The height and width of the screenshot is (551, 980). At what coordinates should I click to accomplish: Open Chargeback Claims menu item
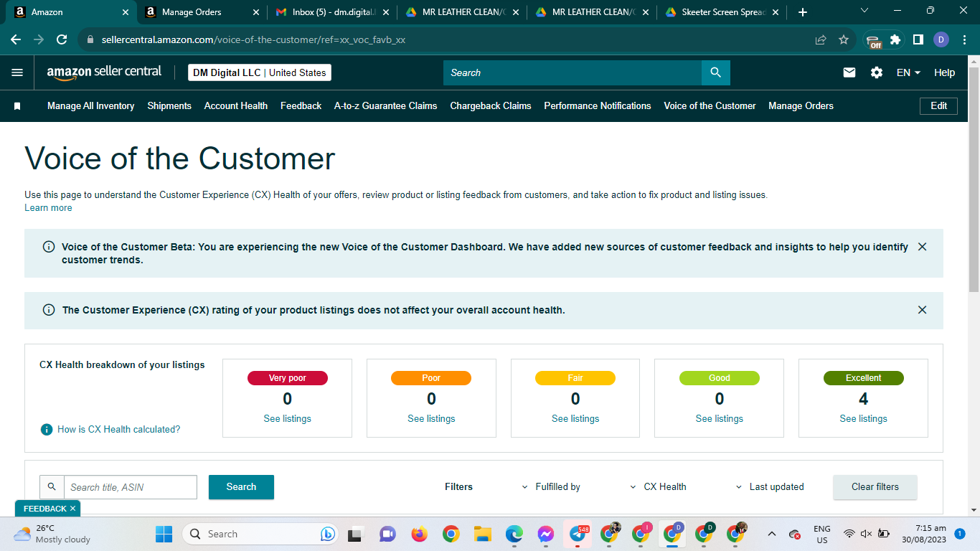pyautogui.click(x=491, y=106)
